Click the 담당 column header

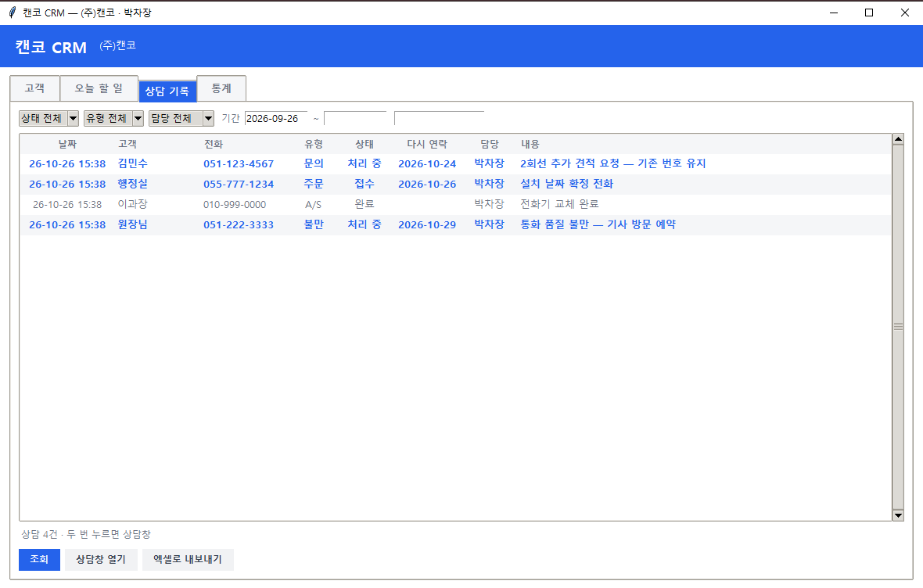click(489, 144)
